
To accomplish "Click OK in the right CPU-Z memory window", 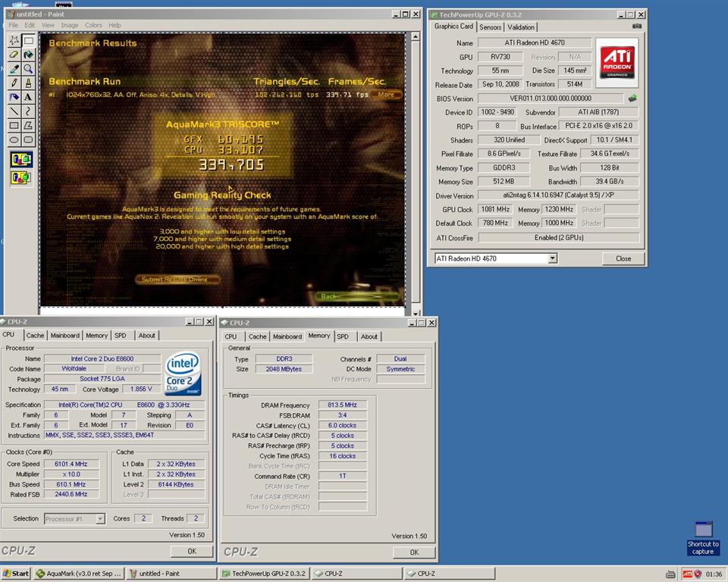I will [x=414, y=552].
